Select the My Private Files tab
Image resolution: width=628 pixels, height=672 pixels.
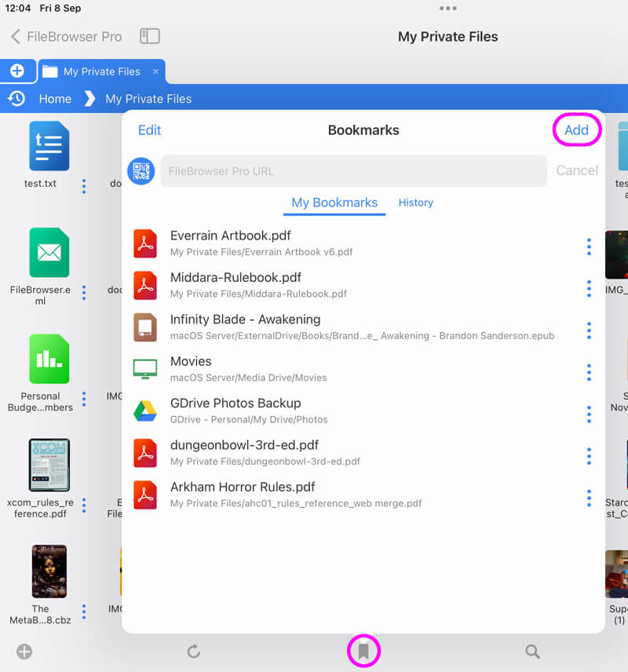(101, 71)
